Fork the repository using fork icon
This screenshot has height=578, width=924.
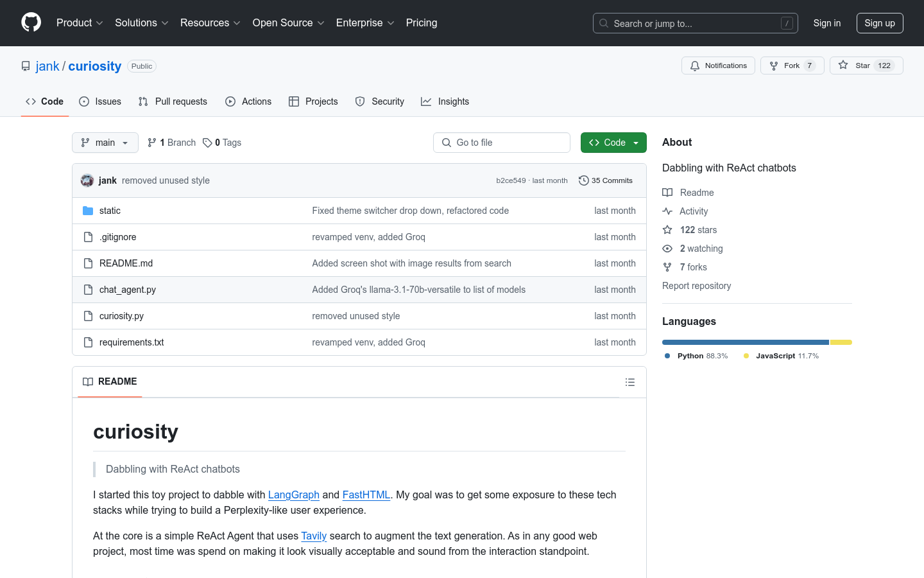[774, 66]
